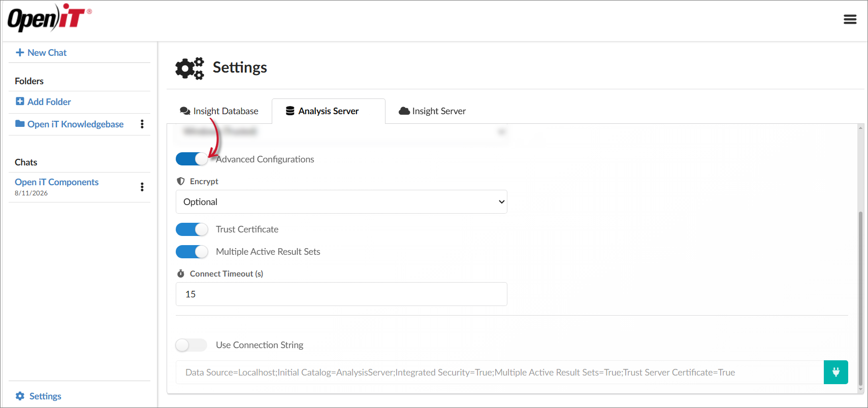Click the 'Advanced Configurations' label
Viewport: 868px width, 408px height.
click(265, 159)
